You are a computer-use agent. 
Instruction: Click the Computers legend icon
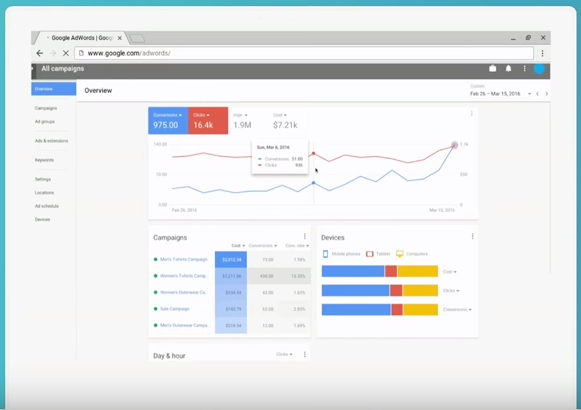click(399, 254)
